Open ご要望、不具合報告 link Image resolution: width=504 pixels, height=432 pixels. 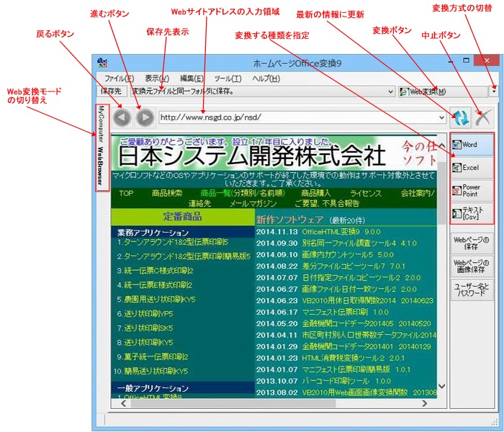point(327,204)
